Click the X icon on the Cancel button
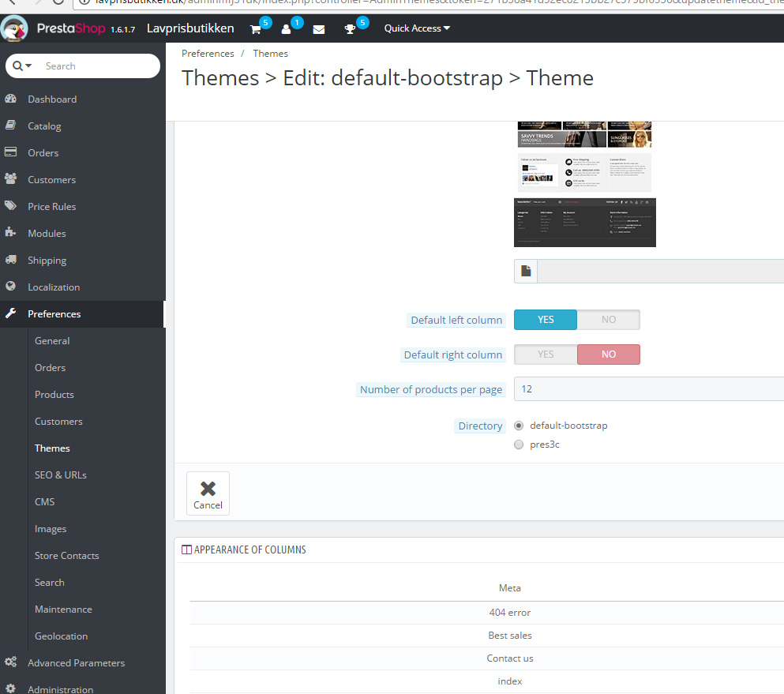 [208, 488]
